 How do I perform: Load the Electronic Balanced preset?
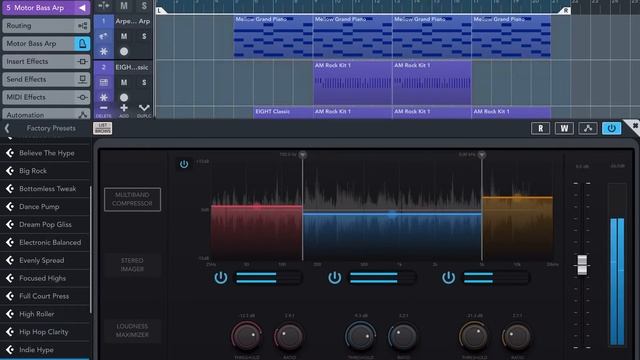click(x=45, y=242)
